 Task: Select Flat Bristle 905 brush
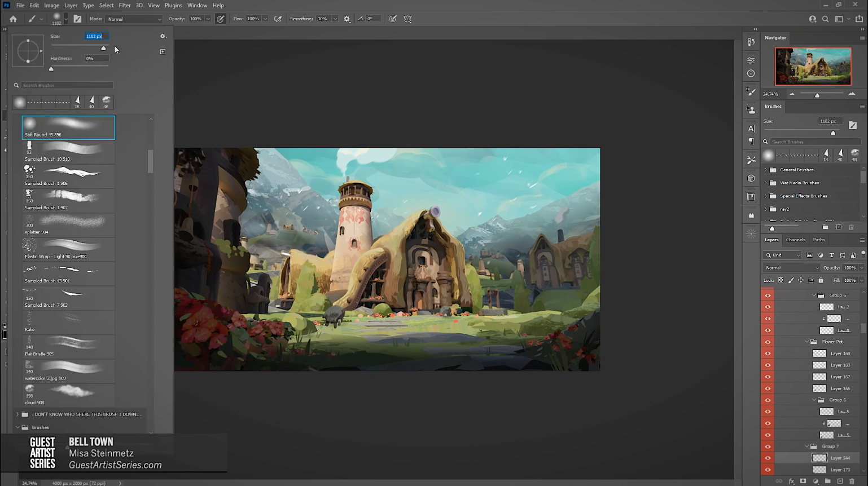68,347
